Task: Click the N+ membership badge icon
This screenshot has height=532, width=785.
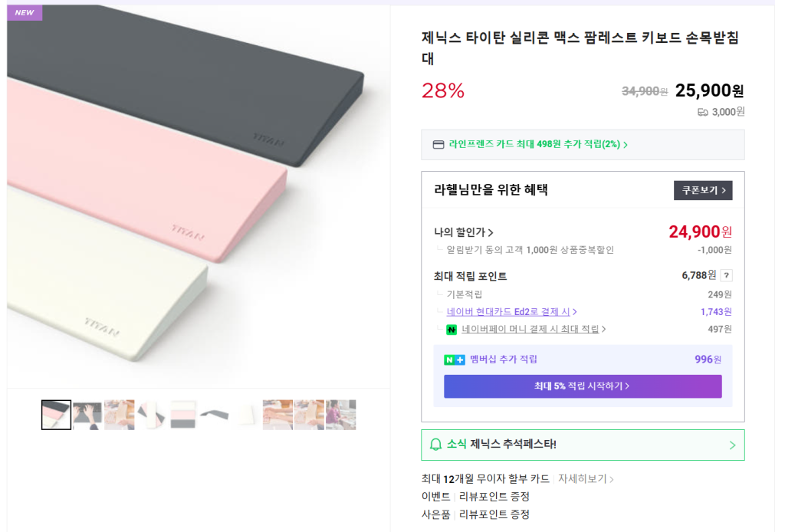Action: pyautogui.click(x=455, y=360)
